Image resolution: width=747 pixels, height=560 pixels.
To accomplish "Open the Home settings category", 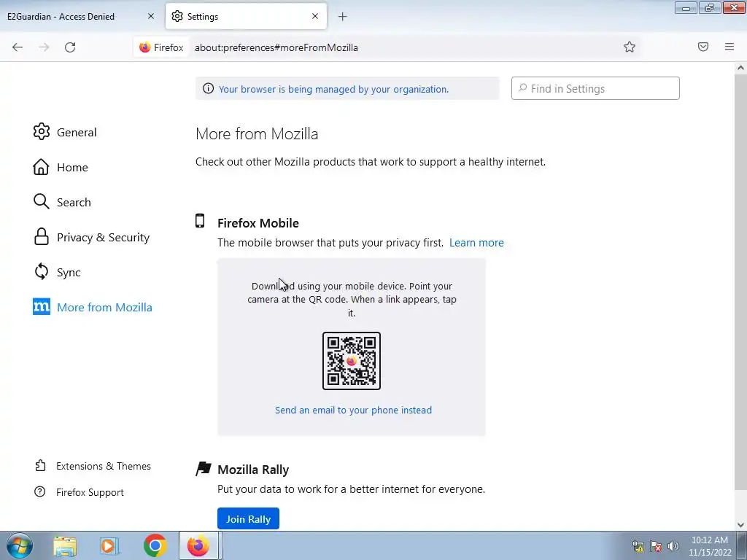I will click(x=61, y=167).
